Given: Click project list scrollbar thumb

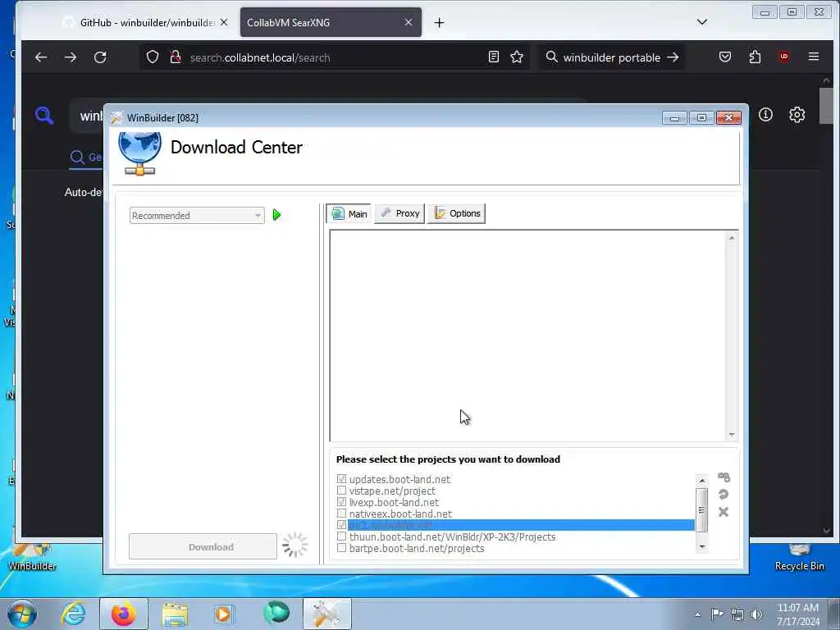Looking at the screenshot, I should pyautogui.click(x=702, y=509).
